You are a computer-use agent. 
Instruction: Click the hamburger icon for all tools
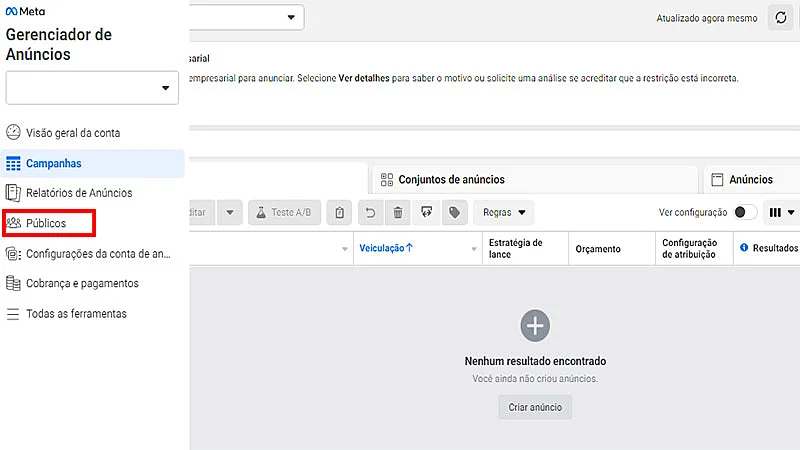click(13, 314)
